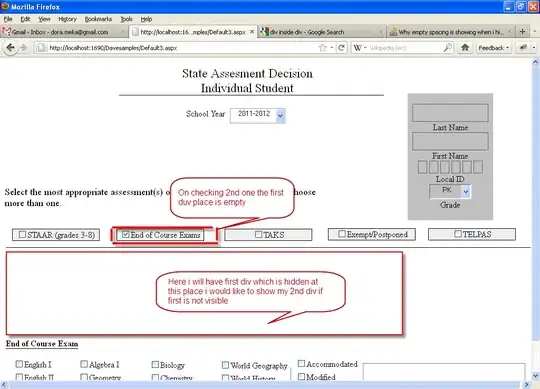Bookmark this page with the star icon
Viewport: 540px width, 389px height.
point(322,48)
